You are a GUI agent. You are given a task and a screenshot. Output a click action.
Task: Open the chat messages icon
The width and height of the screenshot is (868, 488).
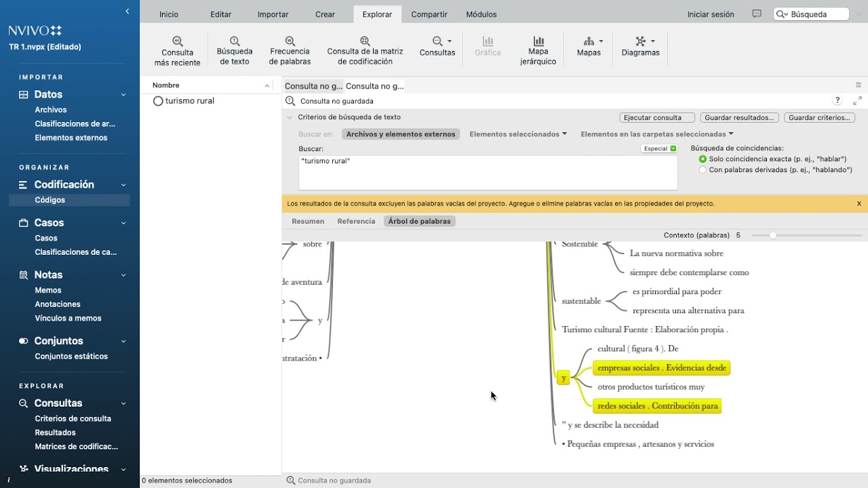(x=757, y=14)
